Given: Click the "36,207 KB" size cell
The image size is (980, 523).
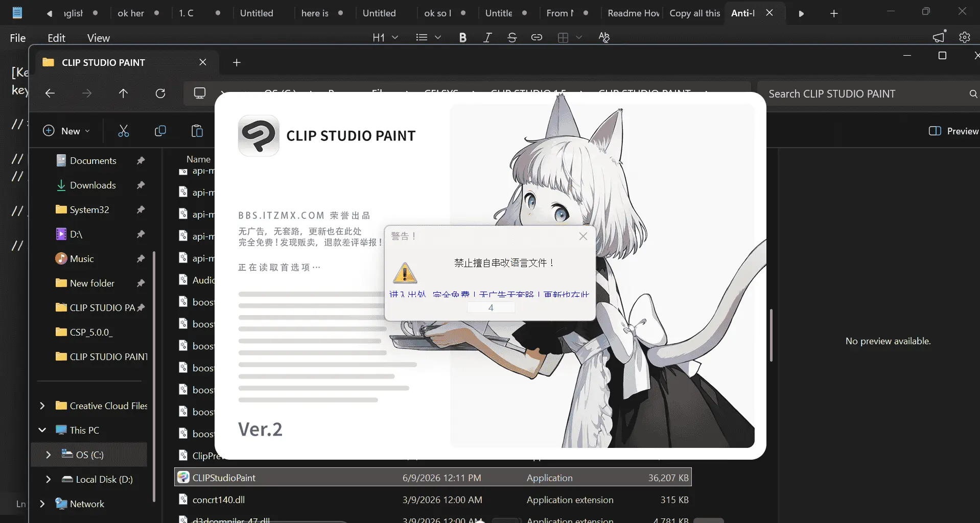Looking at the screenshot, I should 668,478.
